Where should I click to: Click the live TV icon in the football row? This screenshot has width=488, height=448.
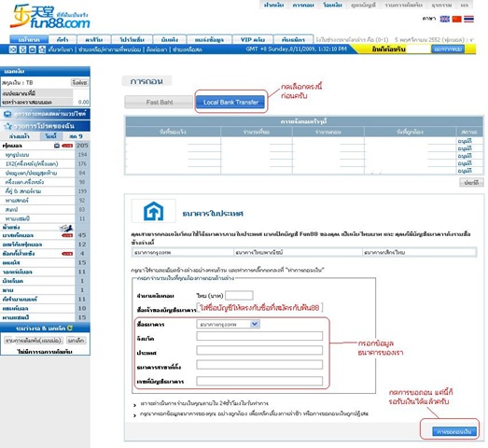pos(57,146)
